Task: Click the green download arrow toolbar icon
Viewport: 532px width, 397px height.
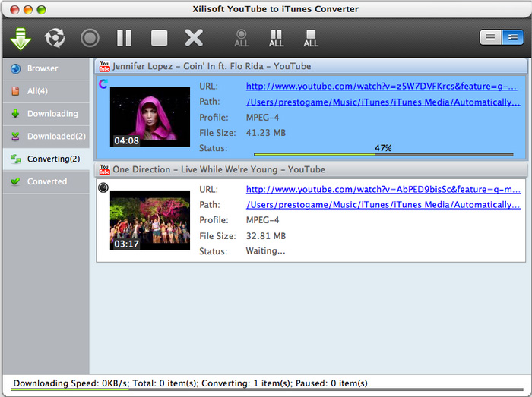Action: [21, 37]
